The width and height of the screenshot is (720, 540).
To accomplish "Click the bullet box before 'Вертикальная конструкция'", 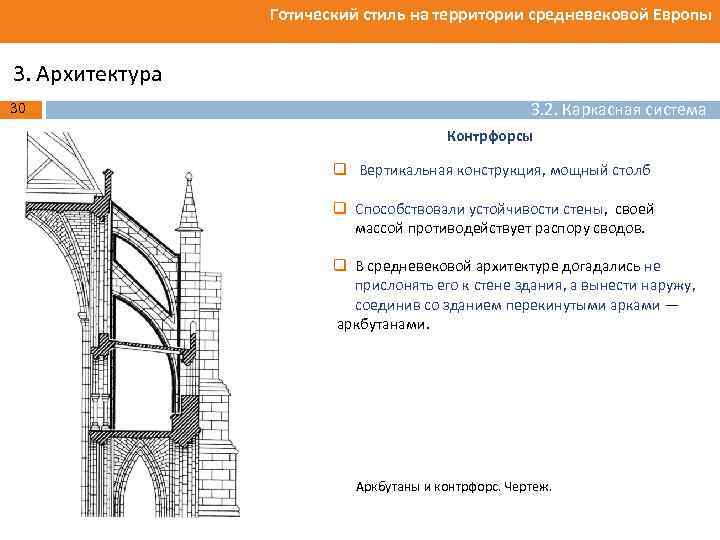I will click(x=340, y=169).
